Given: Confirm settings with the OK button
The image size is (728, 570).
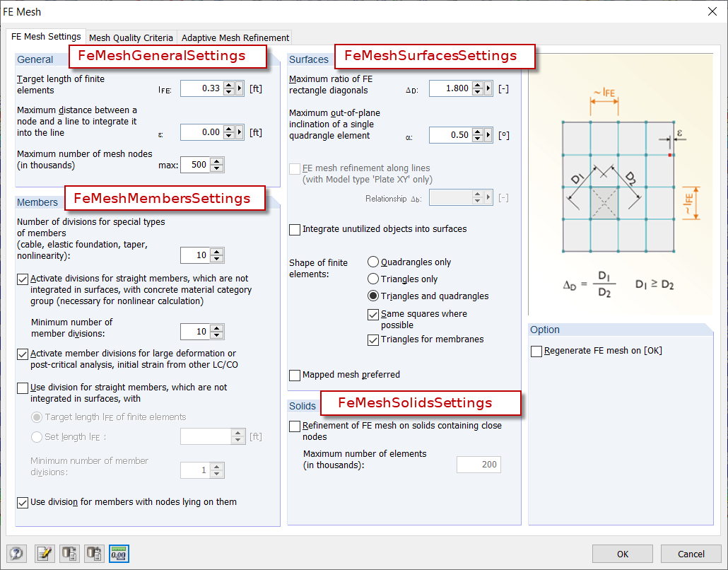Looking at the screenshot, I should (x=622, y=554).
